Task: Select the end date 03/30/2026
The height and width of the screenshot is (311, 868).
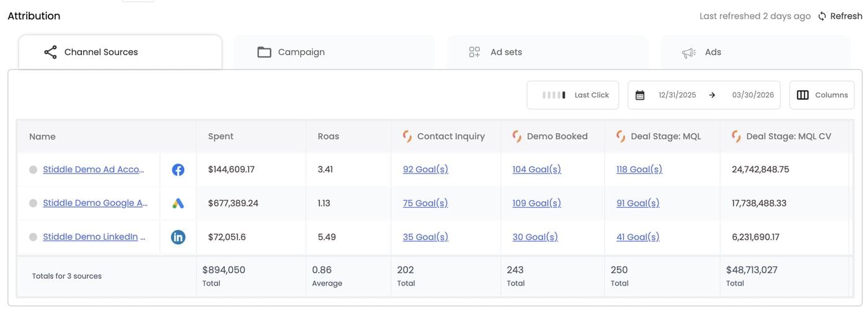Action: point(753,95)
